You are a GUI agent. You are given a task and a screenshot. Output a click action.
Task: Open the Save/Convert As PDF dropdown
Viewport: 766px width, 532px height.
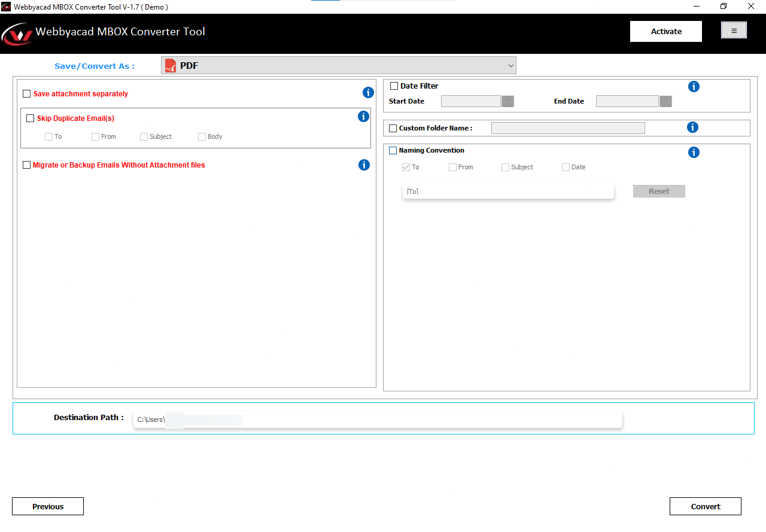tap(338, 66)
